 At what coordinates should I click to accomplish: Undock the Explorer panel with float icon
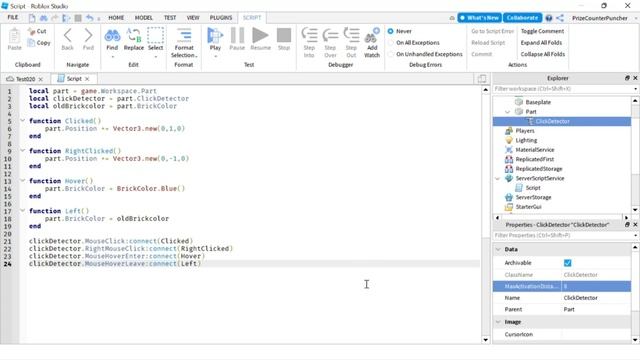click(x=627, y=78)
